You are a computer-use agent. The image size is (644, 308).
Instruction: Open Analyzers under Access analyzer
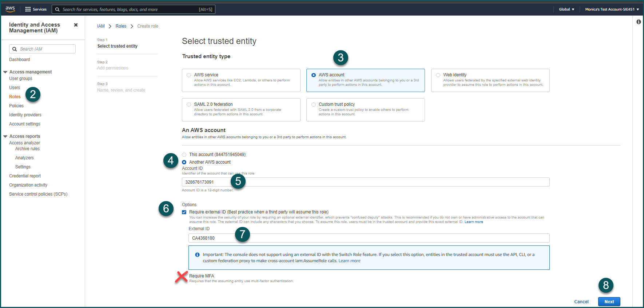coord(24,158)
